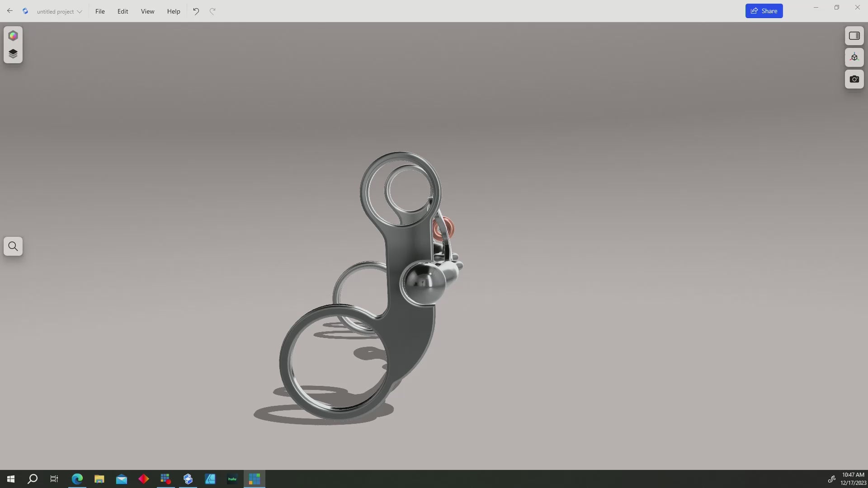Click the magnifier search icon on left
This screenshot has width=868, height=488.
point(13,246)
